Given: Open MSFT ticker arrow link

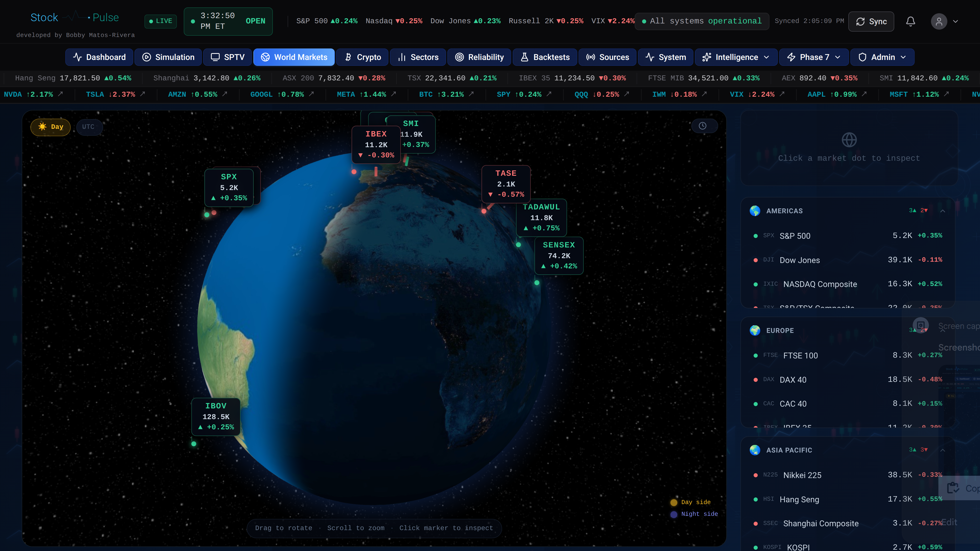Looking at the screenshot, I should 946,94.
